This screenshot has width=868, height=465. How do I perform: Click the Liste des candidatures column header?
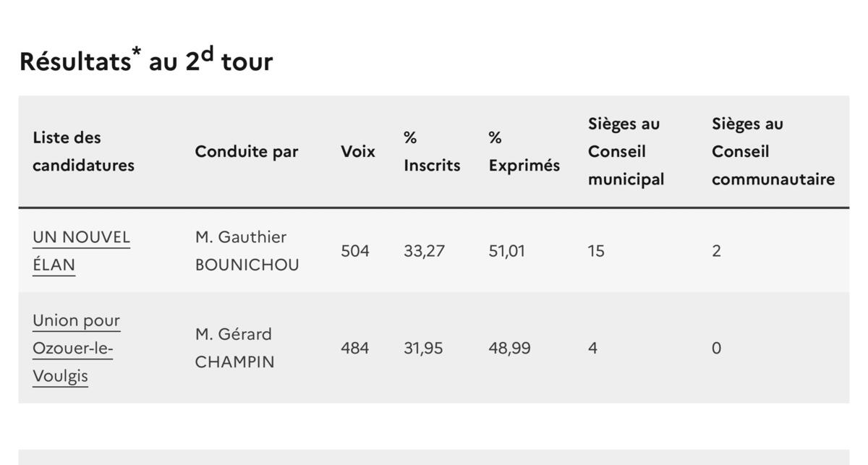pyautogui.click(x=84, y=151)
